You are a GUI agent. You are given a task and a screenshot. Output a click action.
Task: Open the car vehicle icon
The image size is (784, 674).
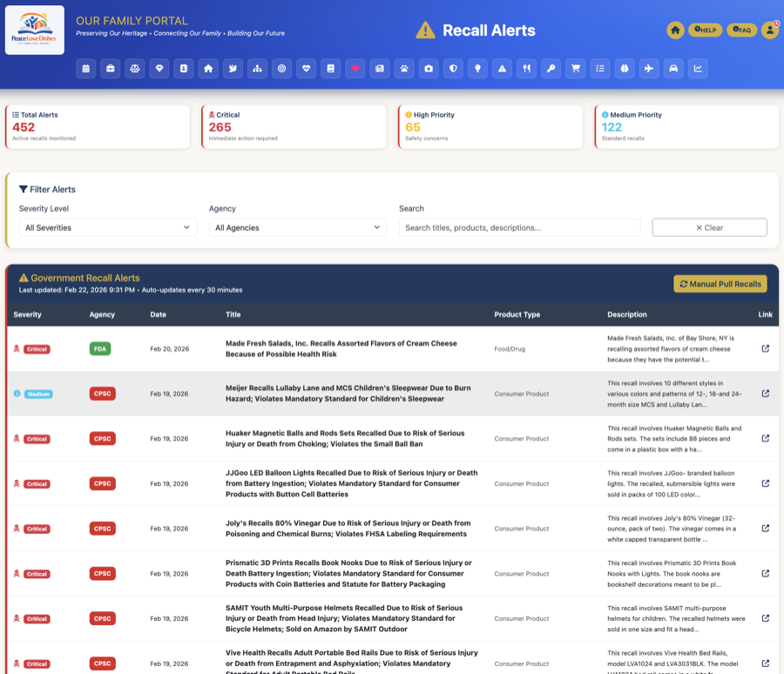(x=674, y=69)
